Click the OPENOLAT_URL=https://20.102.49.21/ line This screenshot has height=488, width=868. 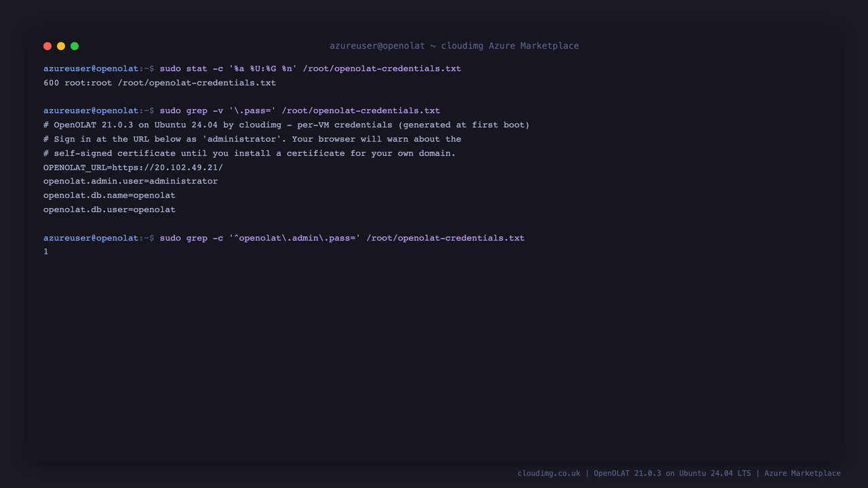133,167
